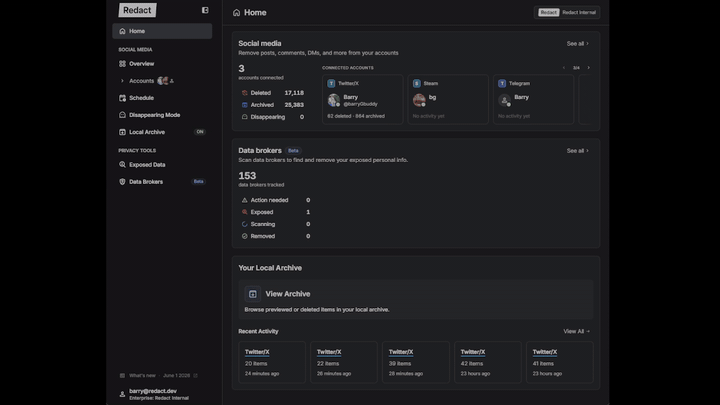Click the Home icon in header
The image size is (720, 405).
[x=236, y=13]
